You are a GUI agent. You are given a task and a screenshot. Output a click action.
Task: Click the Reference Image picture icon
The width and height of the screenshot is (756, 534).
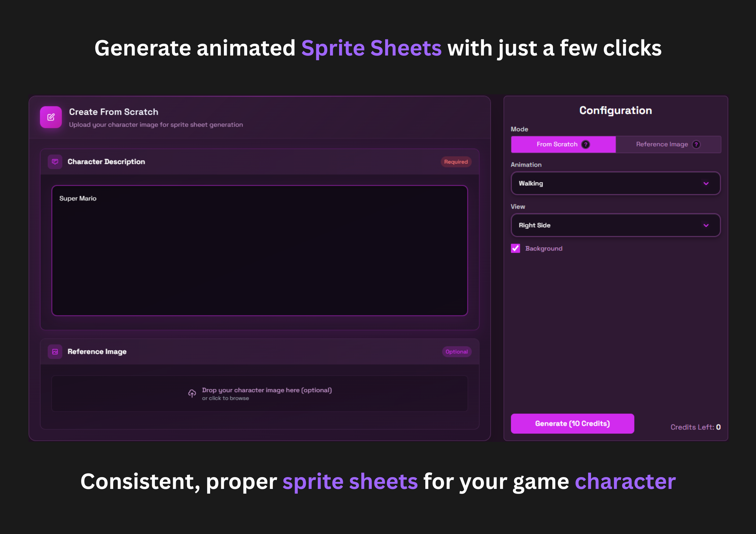click(55, 352)
